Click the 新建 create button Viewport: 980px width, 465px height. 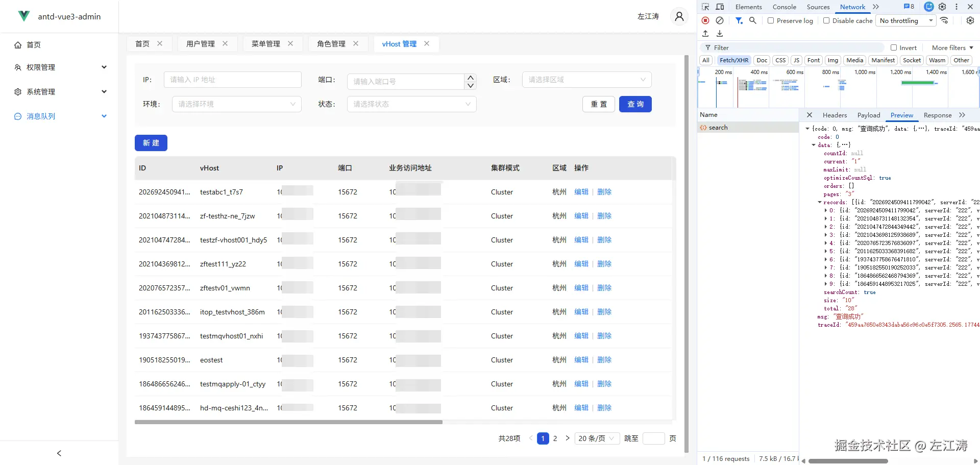[x=151, y=143]
